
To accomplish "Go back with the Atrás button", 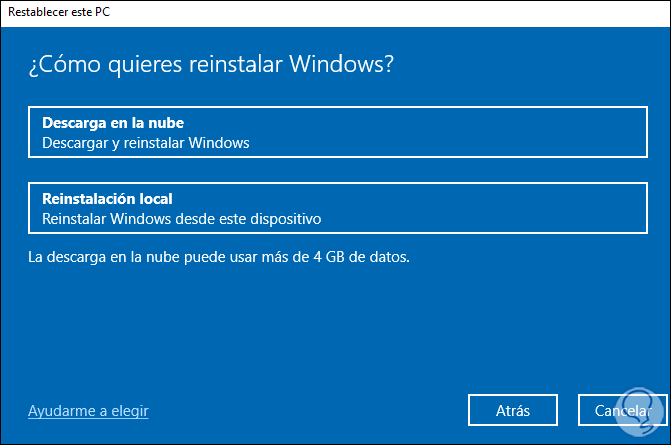I will [512, 410].
